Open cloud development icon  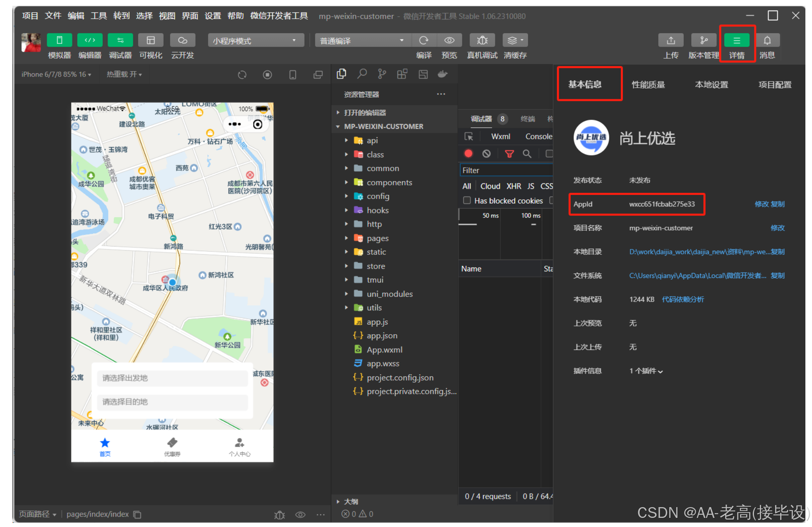click(183, 41)
